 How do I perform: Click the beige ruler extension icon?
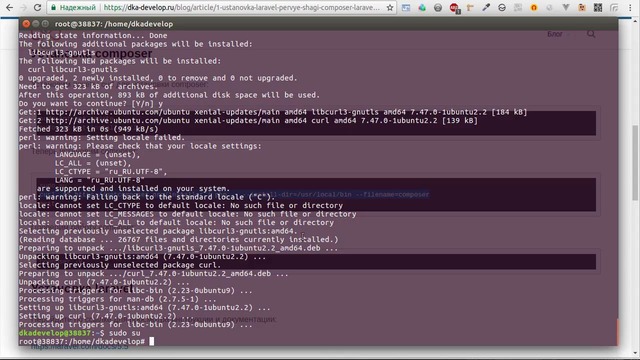tap(470, 7)
